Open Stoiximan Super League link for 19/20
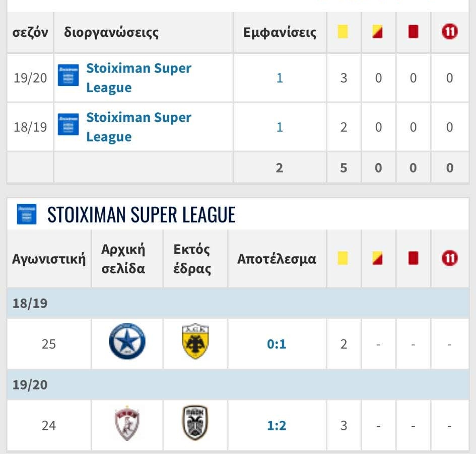476x454 pixels. pyautogui.click(x=139, y=78)
